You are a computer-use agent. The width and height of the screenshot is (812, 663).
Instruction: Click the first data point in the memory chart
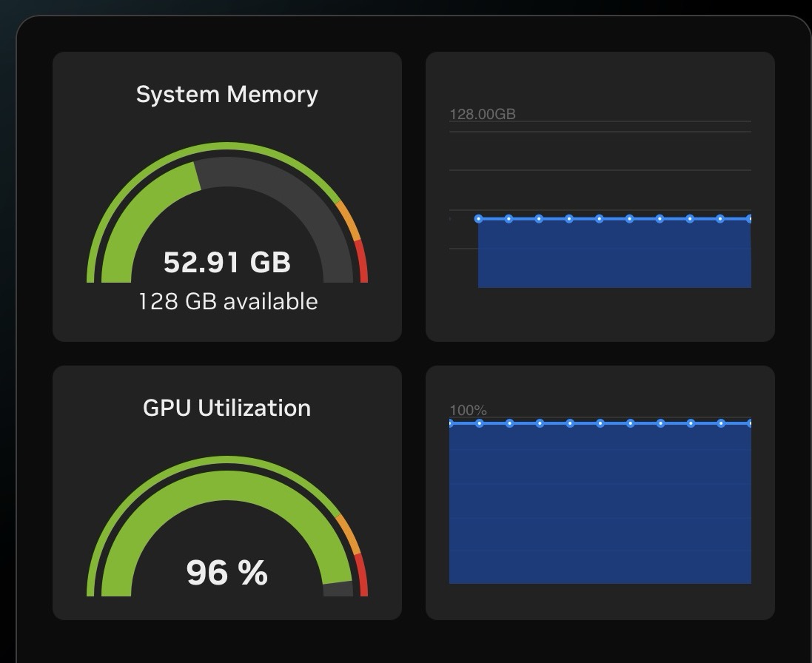click(x=478, y=219)
